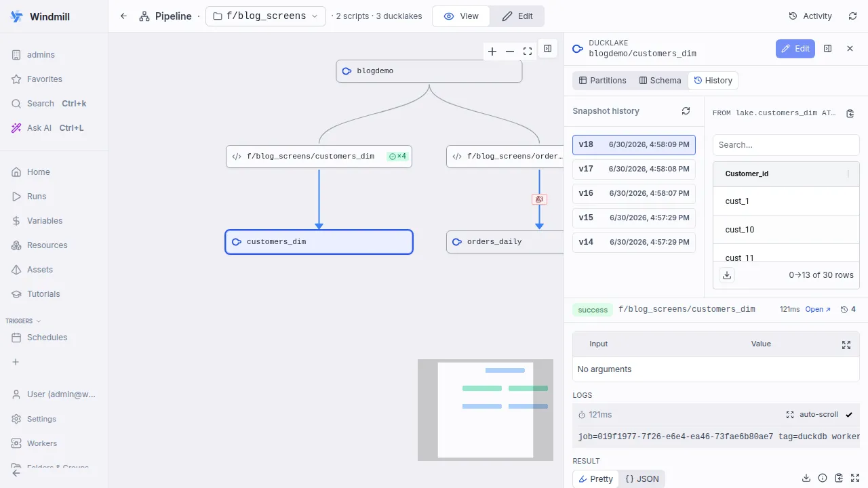Show result in Pretty format
The width and height of the screenshot is (868, 488).
(595, 479)
